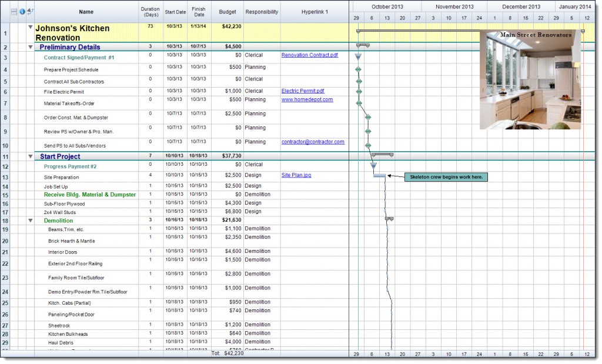Collapse the Demolition section

coord(29,221)
